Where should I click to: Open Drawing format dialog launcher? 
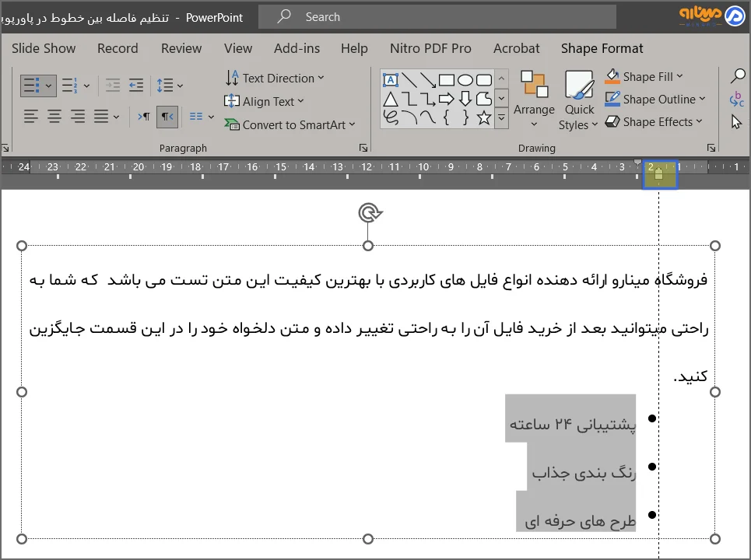711,148
